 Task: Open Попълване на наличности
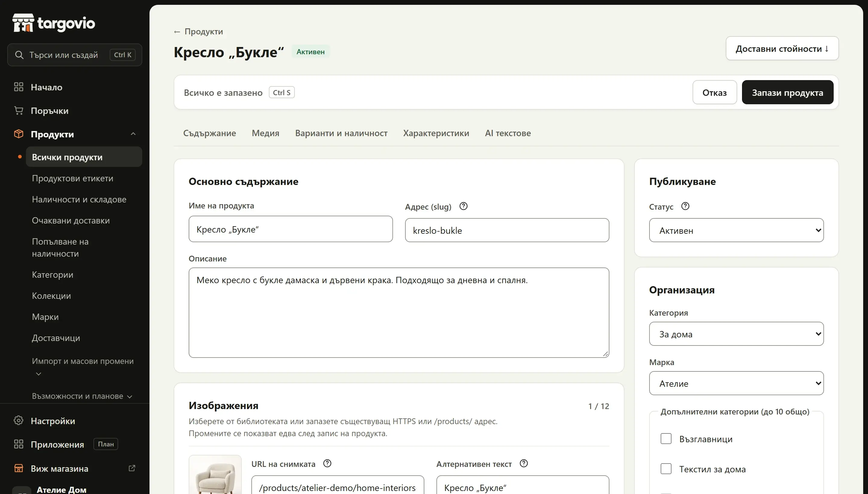pos(60,247)
